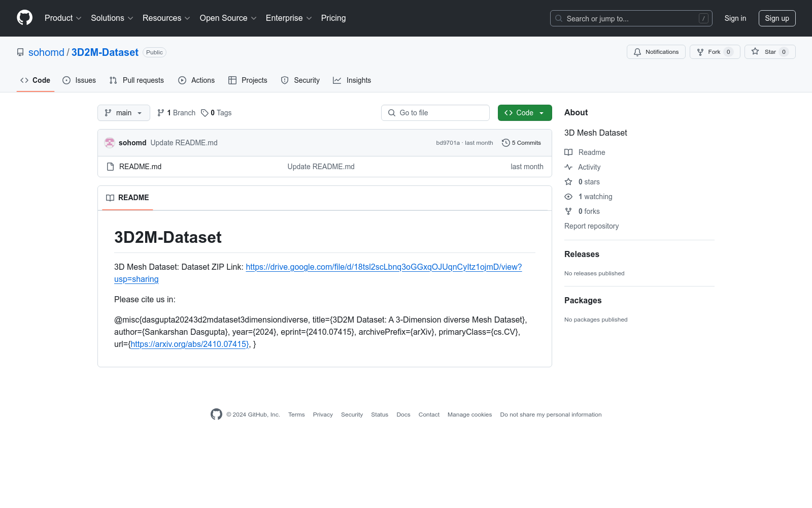This screenshot has height=508, width=812.
Task: Click the Notifications button
Action: coord(656,52)
